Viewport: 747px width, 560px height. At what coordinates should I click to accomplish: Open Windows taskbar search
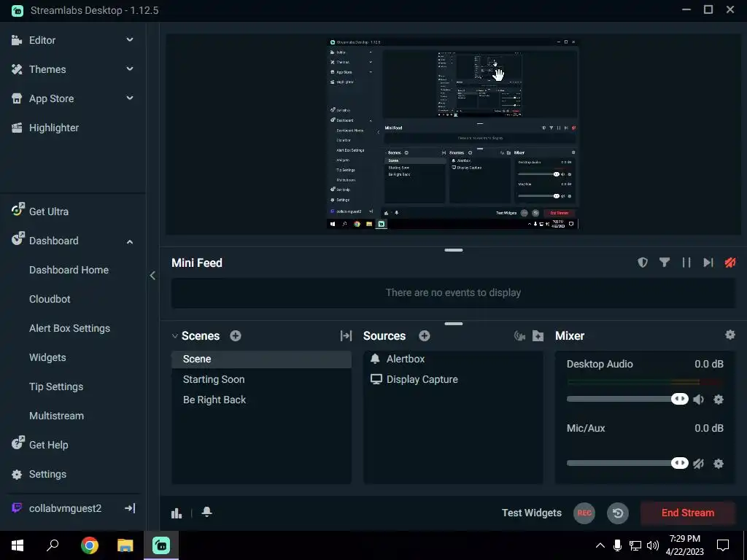click(53, 545)
